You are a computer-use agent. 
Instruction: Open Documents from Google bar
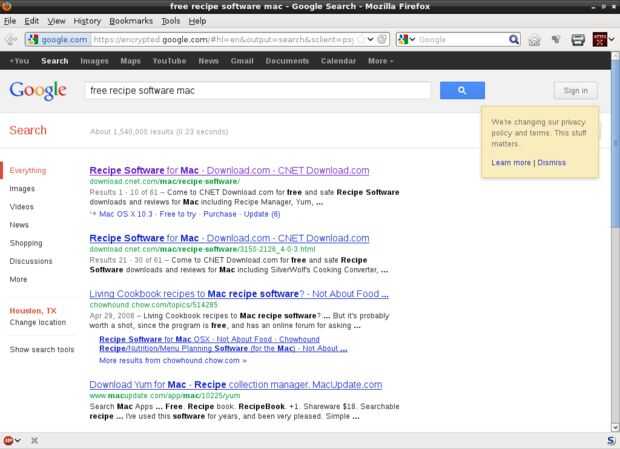[287, 61]
